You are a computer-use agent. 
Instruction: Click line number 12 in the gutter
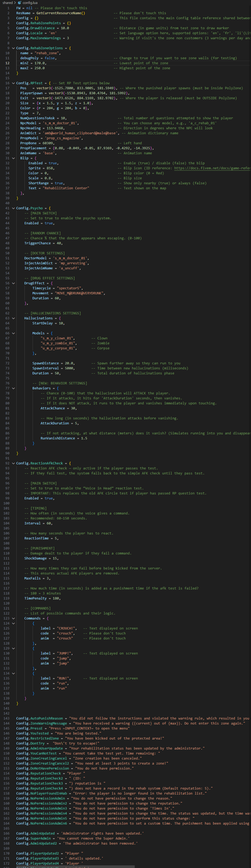click(7, 63)
